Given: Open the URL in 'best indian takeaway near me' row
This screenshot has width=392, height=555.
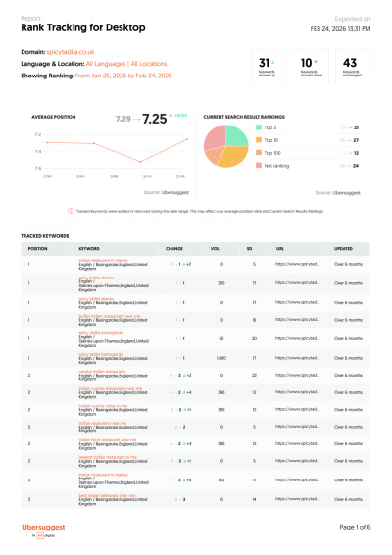Looking at the screenshot, I should click(x=297, y=499).
